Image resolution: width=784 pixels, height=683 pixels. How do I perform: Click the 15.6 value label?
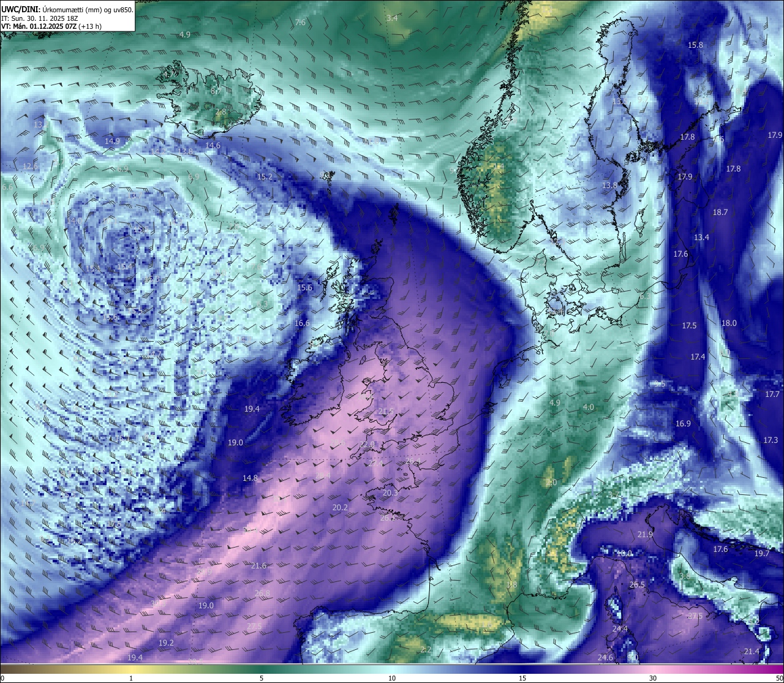pyautogui.click(x=304, y=287)
